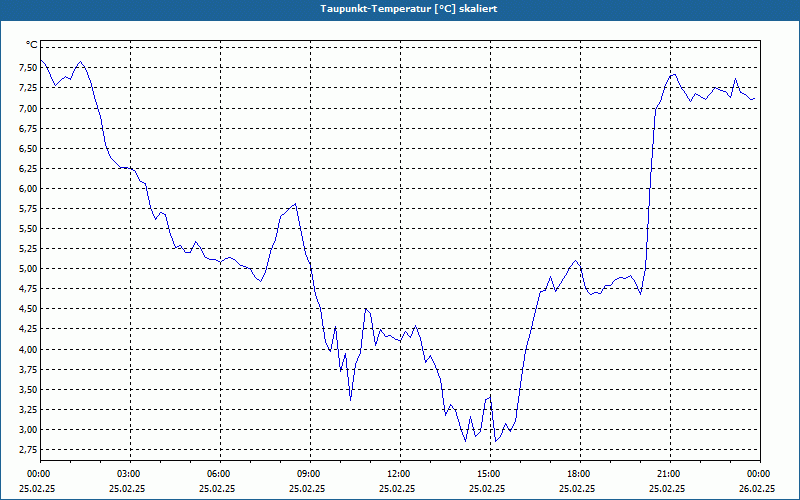800x500 pixels.
Task: Click the 5,00 y-axis label
Action: pos(27,269)
